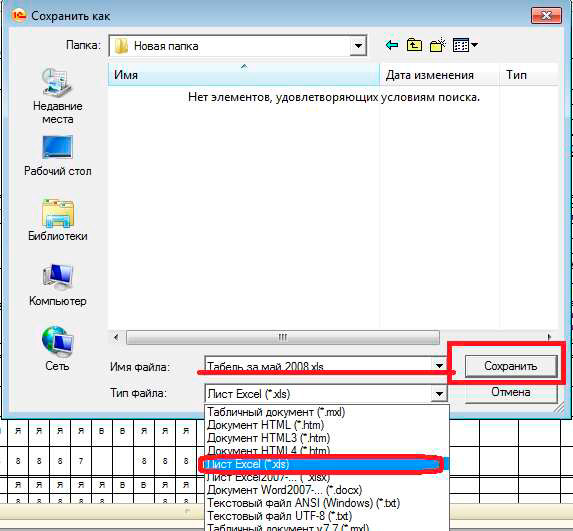
Task: Go up one folder level icon
Action: pos(414,45)
